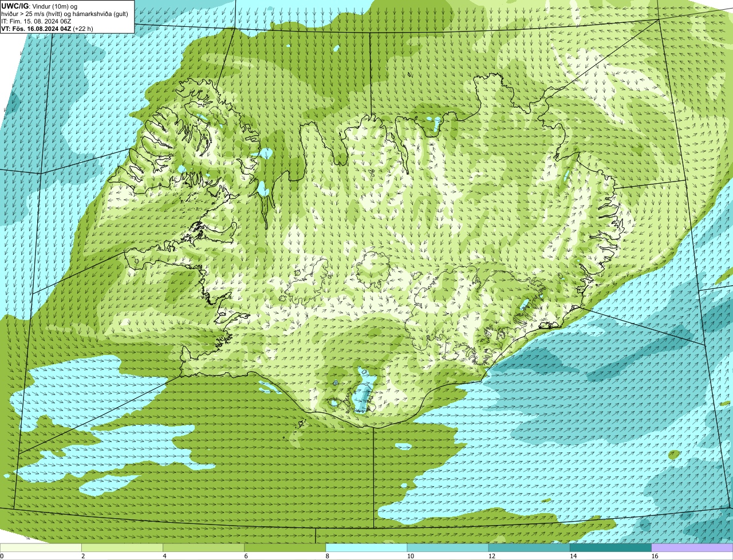Click the init time 'IT: Fim. 15. 08. 2024 06Z'

point(36,21)
